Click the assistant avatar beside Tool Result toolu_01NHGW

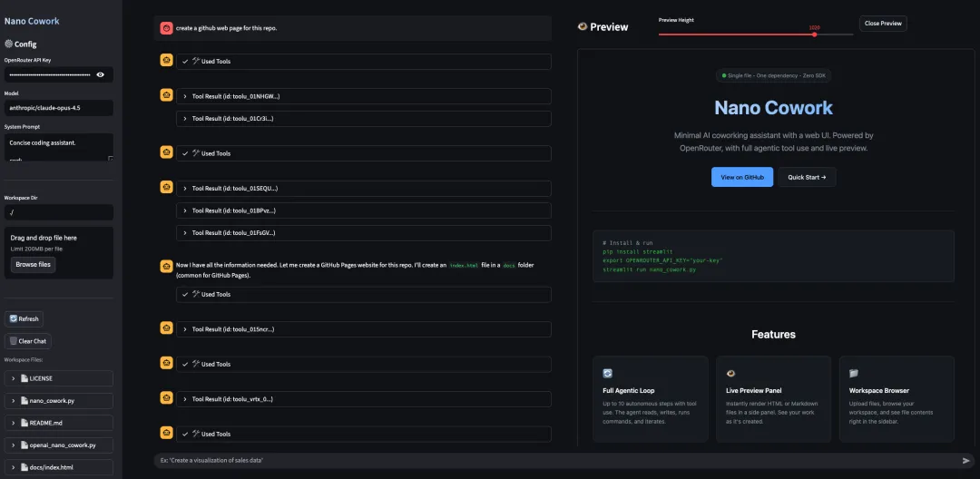point(166,95)
